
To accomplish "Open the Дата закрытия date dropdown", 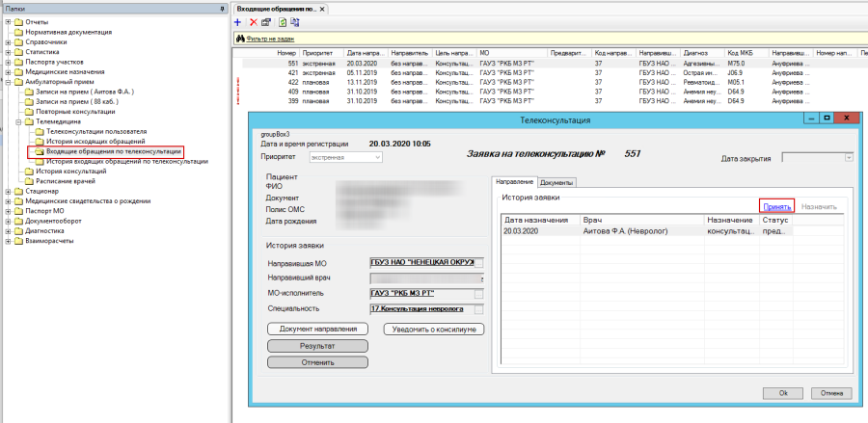I will click(849, 158).
